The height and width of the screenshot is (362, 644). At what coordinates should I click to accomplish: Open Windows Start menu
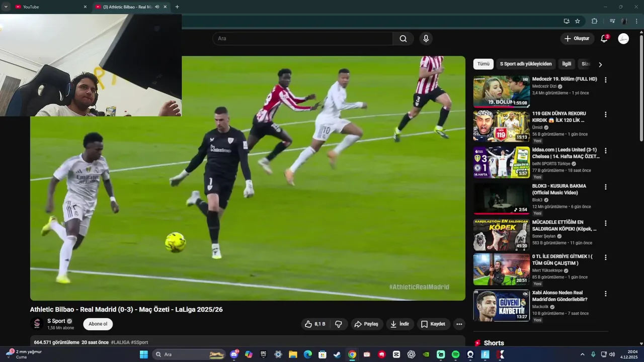pos(144,354)
